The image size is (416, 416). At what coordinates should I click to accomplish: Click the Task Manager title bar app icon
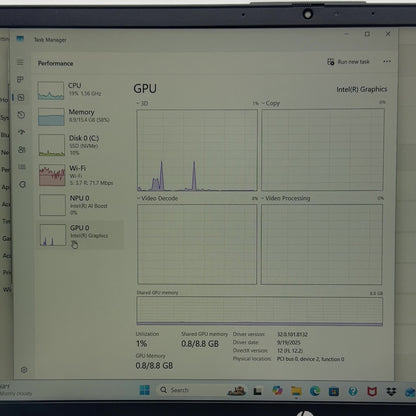click(x=20, y=39)
